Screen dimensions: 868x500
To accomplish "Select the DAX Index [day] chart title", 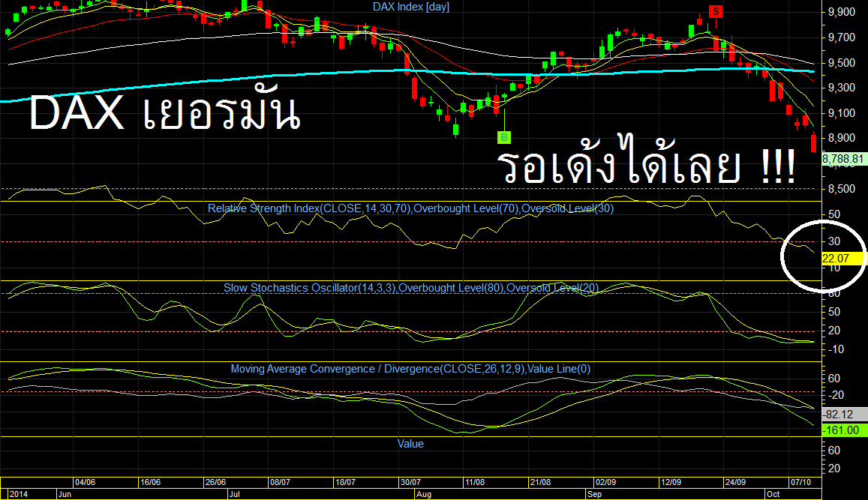I will click(411, 7).
